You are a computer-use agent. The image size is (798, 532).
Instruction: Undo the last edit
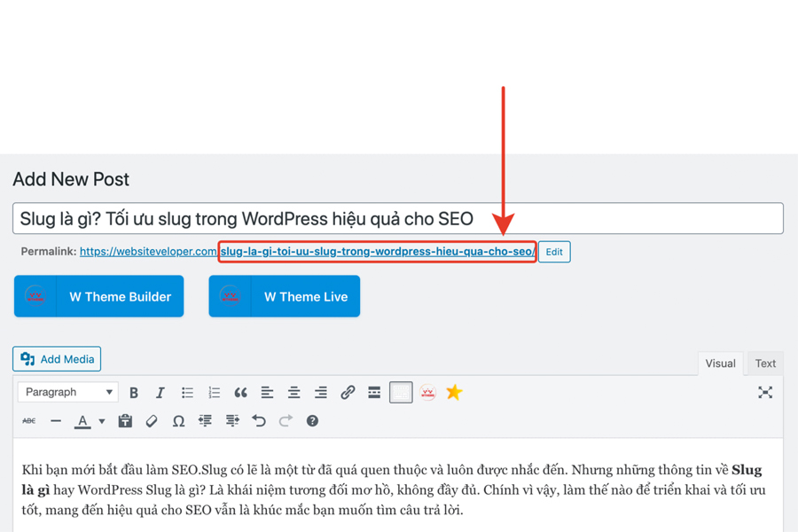point(259,421)
